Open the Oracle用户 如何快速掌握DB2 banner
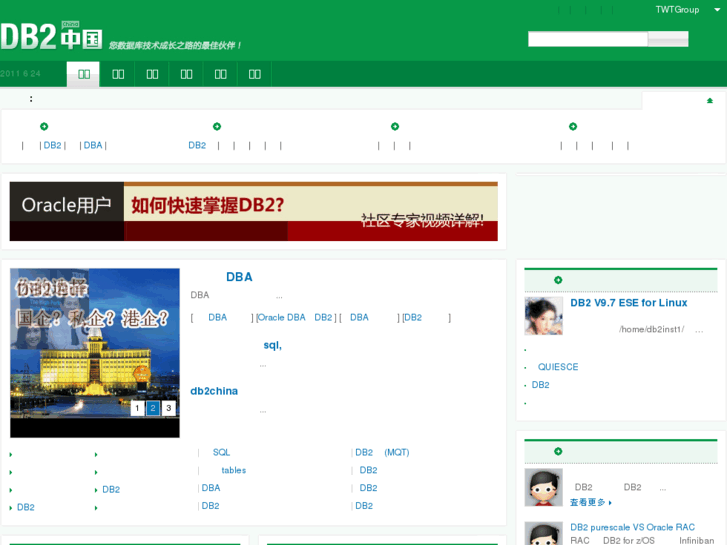 [x=254, y=211]
